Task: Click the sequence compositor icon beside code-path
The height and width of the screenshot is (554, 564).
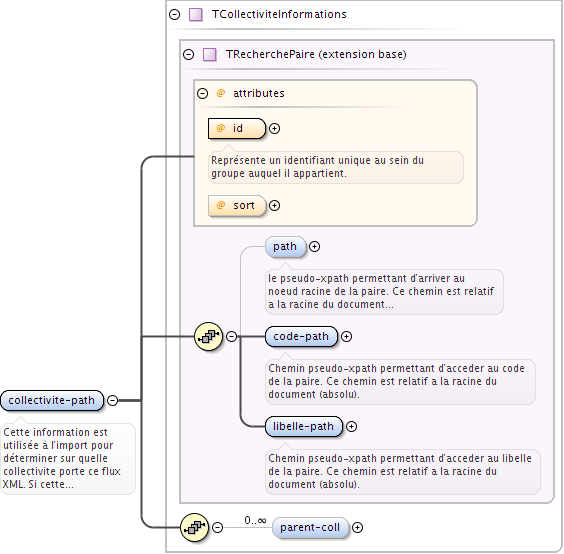Action: coord(209,337)
